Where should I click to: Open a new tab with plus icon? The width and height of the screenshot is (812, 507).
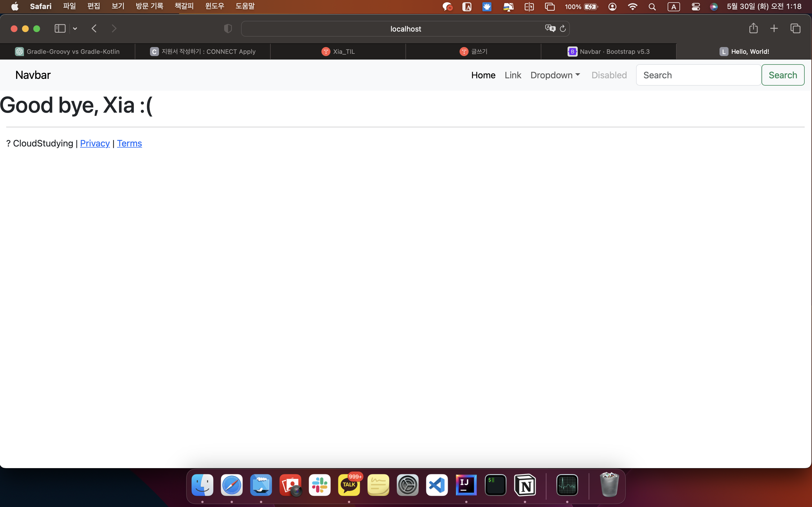[x=774, y=28]
